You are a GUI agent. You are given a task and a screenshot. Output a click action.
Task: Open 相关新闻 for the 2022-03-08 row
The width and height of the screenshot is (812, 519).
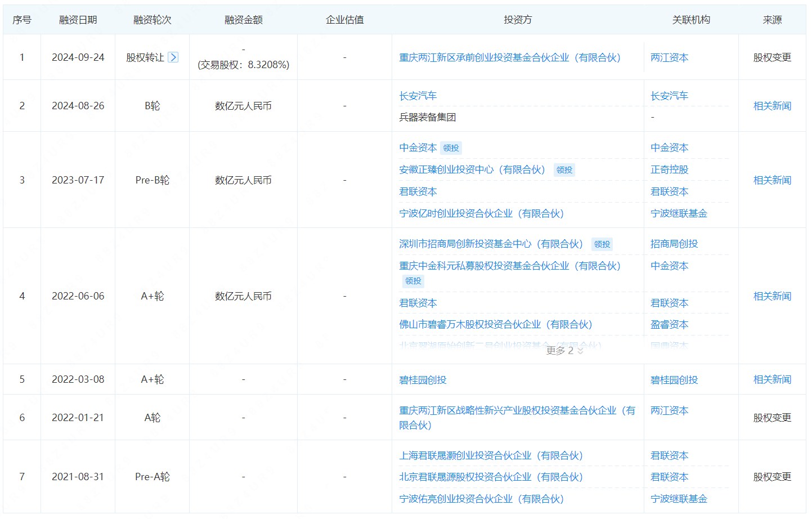click(772, 379)
